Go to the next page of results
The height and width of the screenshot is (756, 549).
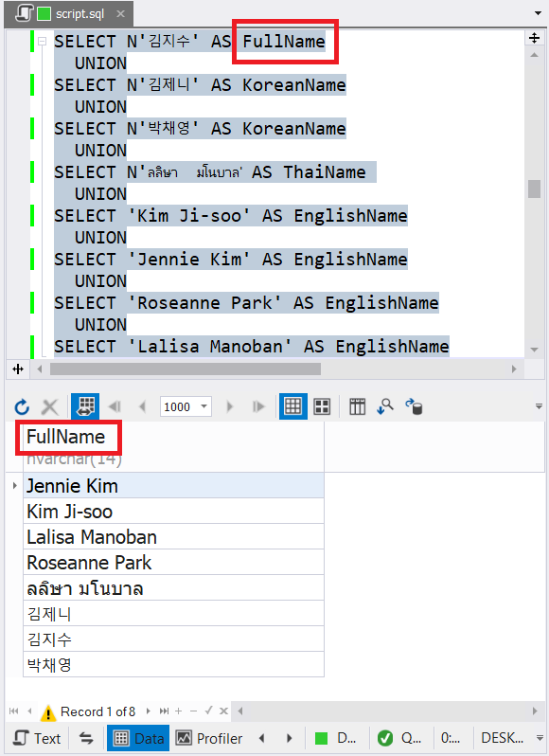pos(230,407)
